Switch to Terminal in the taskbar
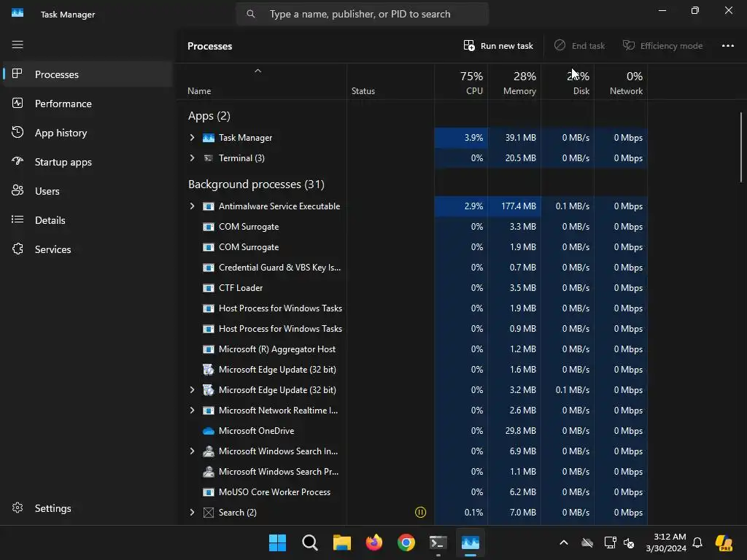Screen dimensions: 747x560 click(438, 542)
